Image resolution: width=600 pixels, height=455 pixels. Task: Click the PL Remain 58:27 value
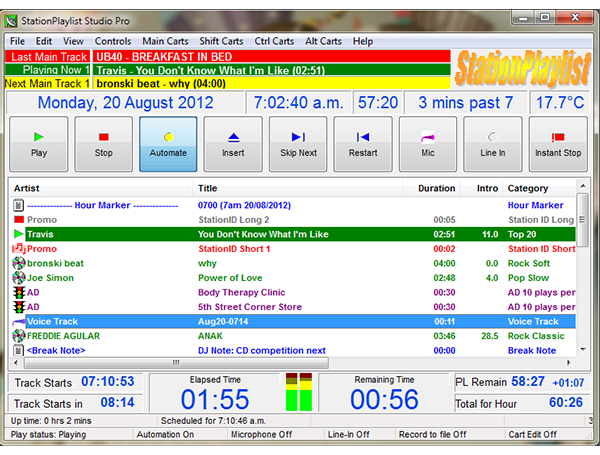528,382
